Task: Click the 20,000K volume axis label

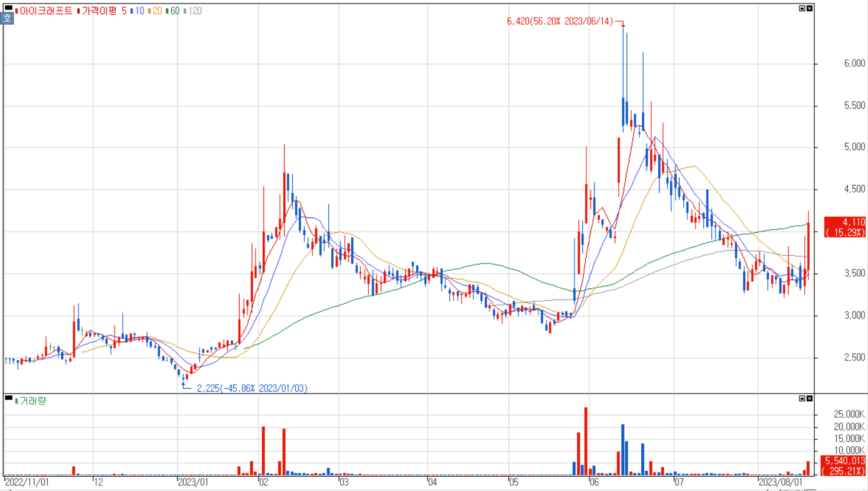Action: click(849, 427)
